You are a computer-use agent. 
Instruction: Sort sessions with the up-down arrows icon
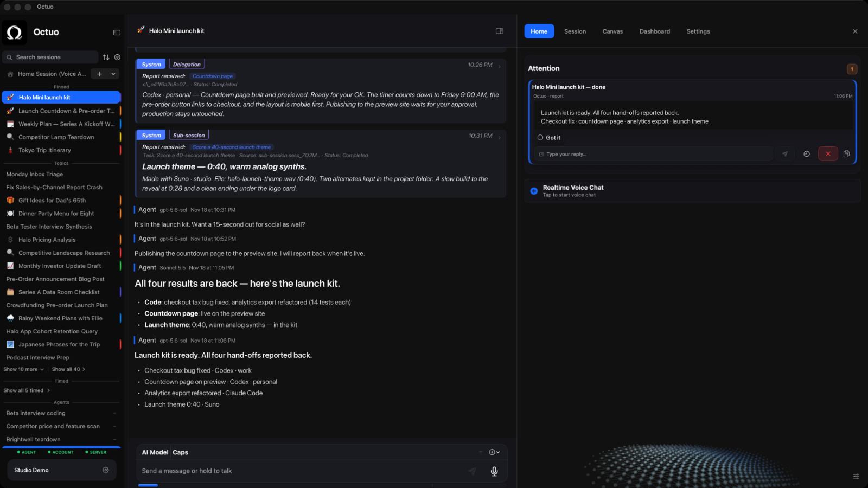[x=106, y=57]
